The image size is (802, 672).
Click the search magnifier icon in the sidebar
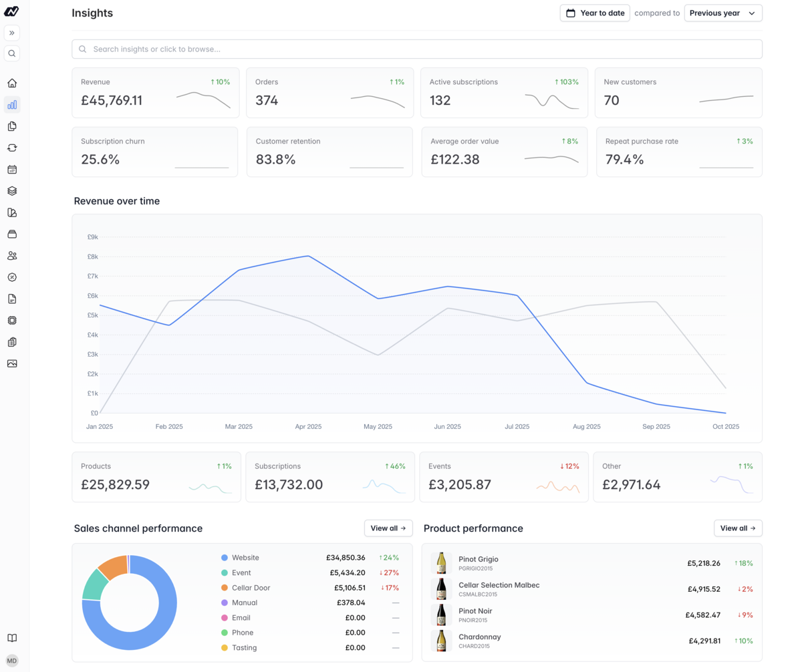pos(12,53)
